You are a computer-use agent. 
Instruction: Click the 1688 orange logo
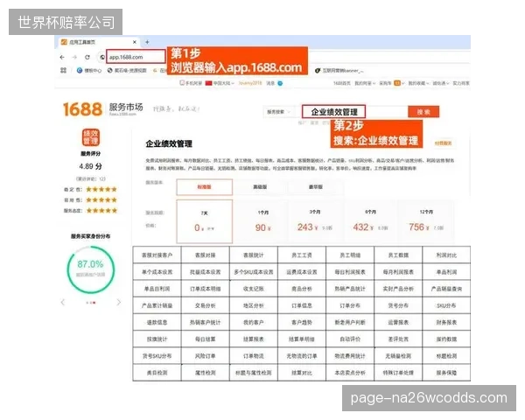(x=82, y=109)
